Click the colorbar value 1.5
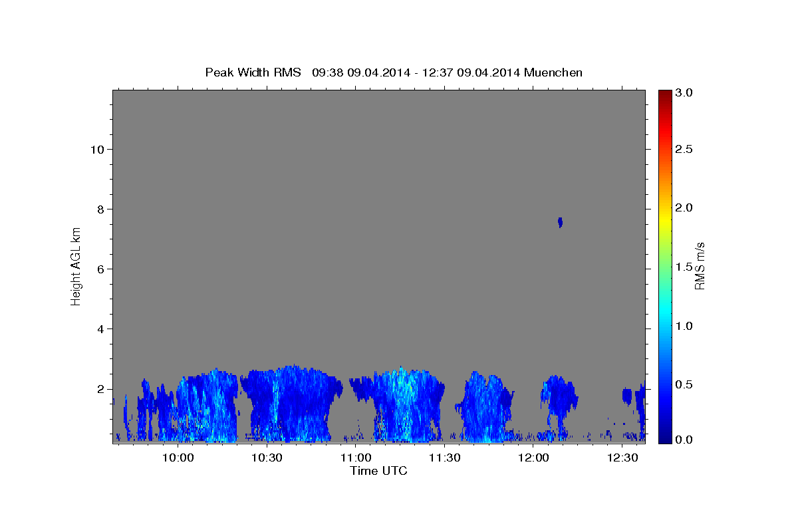The height and width of the screenshot is (532, 798). [x=685, y=267]
